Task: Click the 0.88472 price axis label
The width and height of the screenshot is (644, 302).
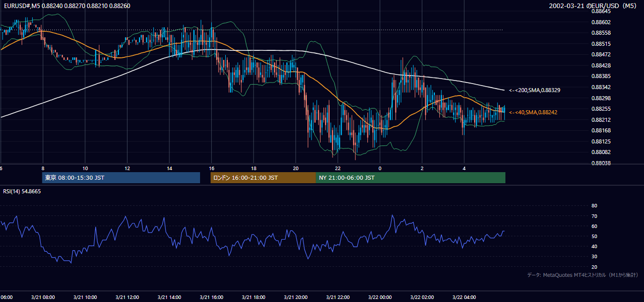Action: coord(601,54)
